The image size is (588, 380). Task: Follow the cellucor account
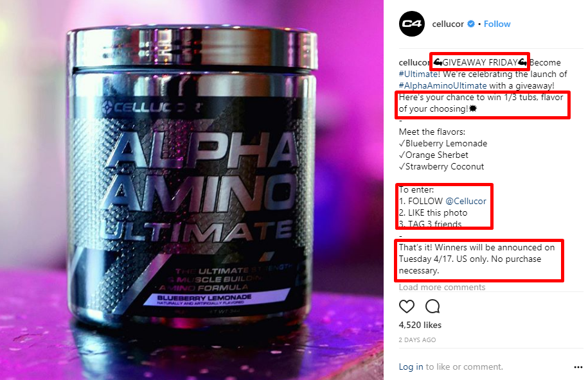click(497, 24)
